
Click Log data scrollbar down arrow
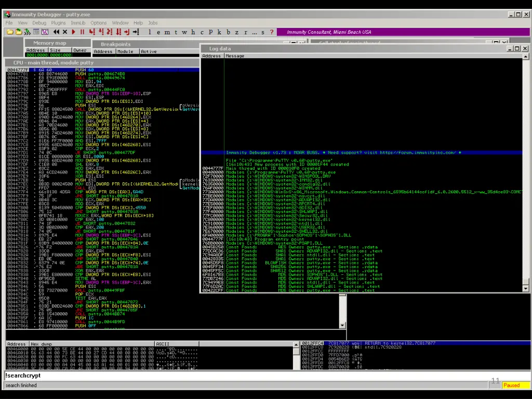pyautogui.click(x=526, y=289)
